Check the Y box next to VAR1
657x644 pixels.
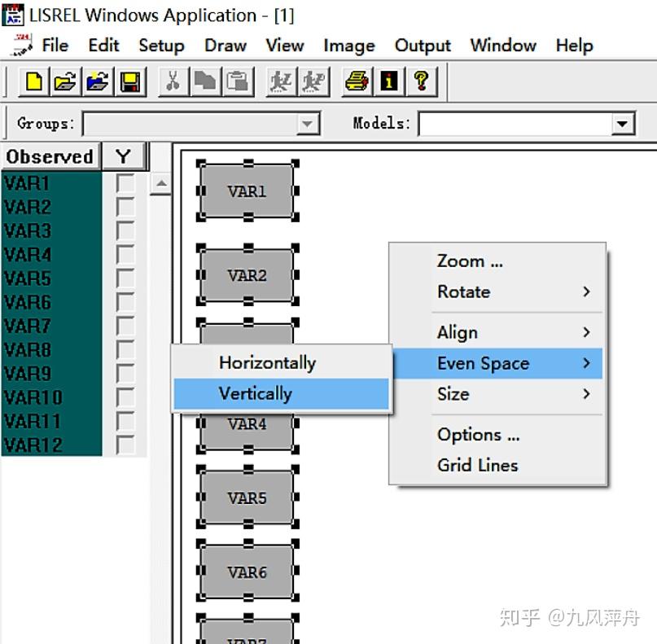pos(125,184)
